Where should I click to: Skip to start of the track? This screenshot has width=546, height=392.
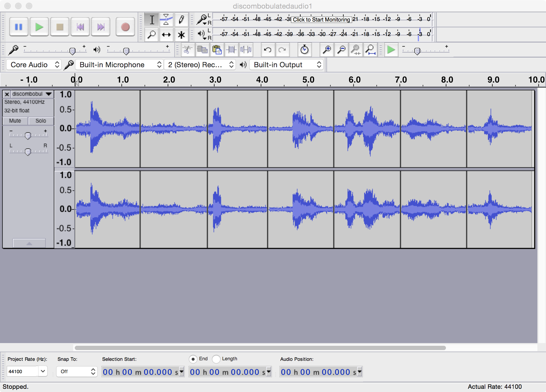point(80,27)
